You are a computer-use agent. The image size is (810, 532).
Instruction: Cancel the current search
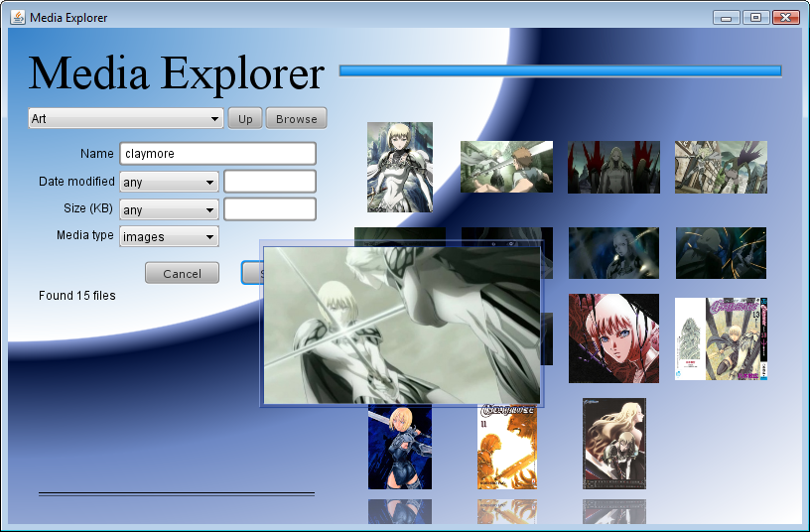pyautogui.click(x=182, y=273)
